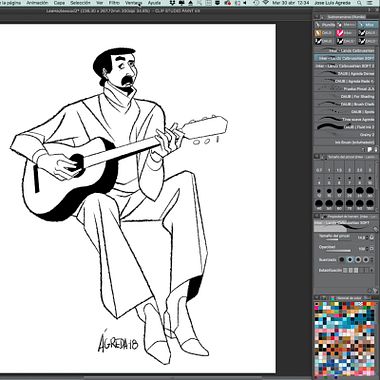Select the third Suavizado antialiasing option
Image resolution: width=380 pixels, height=380 pixels.
pos(358,260)
